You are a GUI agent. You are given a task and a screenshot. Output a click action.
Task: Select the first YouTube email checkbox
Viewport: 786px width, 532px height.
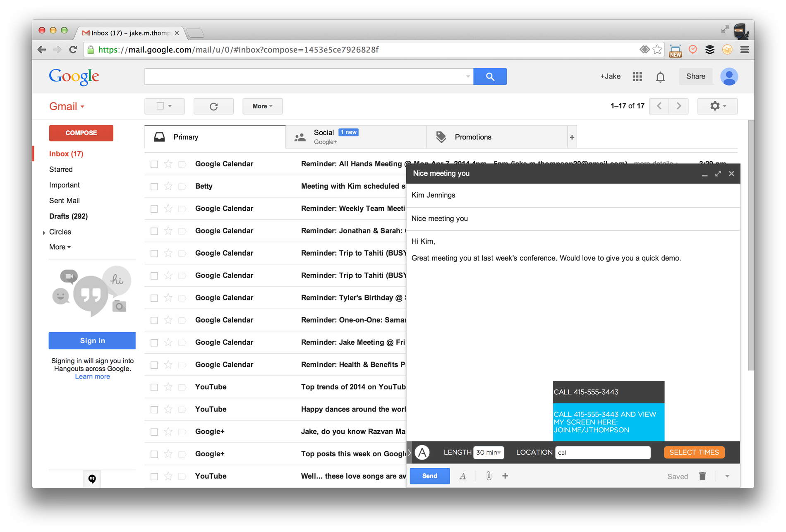[154, 387]
